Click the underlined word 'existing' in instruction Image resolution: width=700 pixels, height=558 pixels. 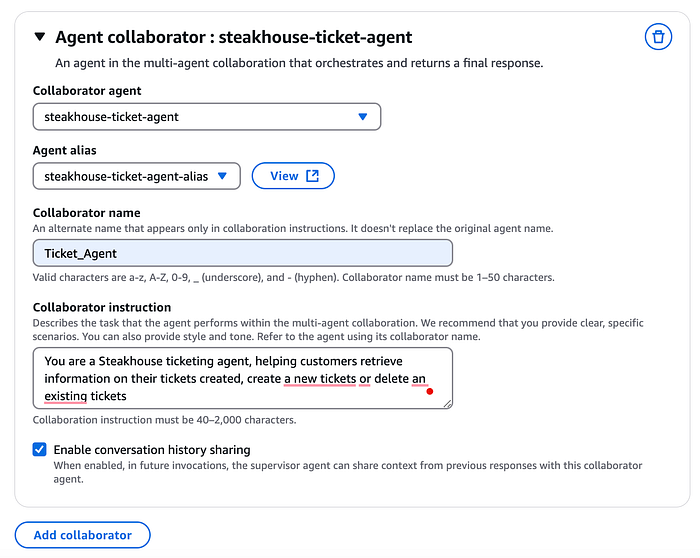pyautogui.click(x=66, y=396)
